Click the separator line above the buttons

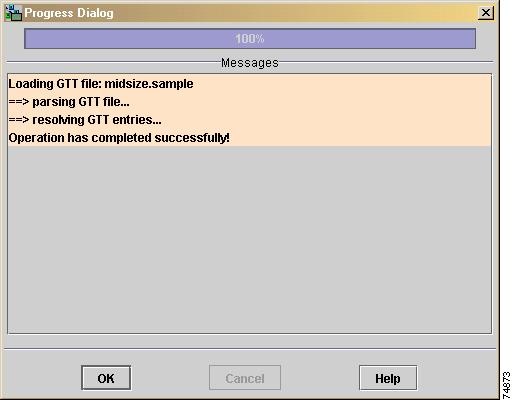[x=250, y=349]
